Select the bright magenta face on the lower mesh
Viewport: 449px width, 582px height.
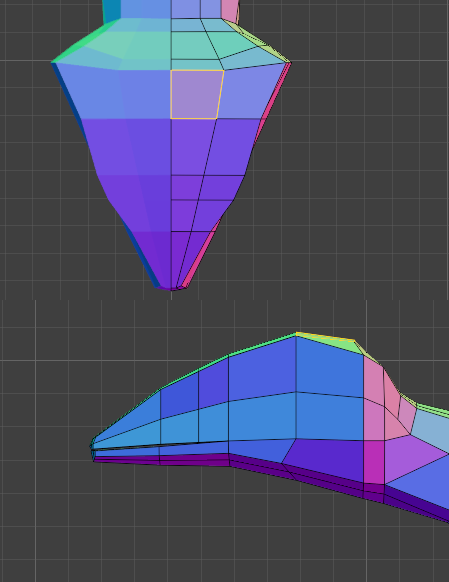[x=374, y=462]
